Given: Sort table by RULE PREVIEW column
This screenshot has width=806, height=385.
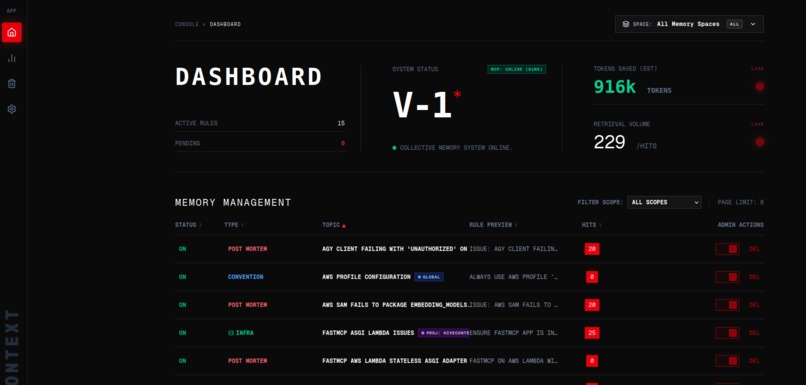Looking at the screenshot, I should pyautogui.click(x=493, y=225).
